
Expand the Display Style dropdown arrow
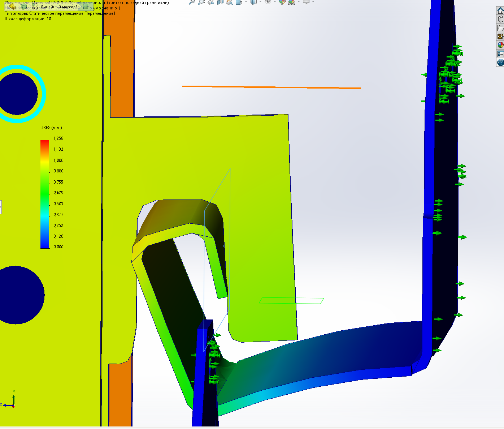click(x=260, y=2)
